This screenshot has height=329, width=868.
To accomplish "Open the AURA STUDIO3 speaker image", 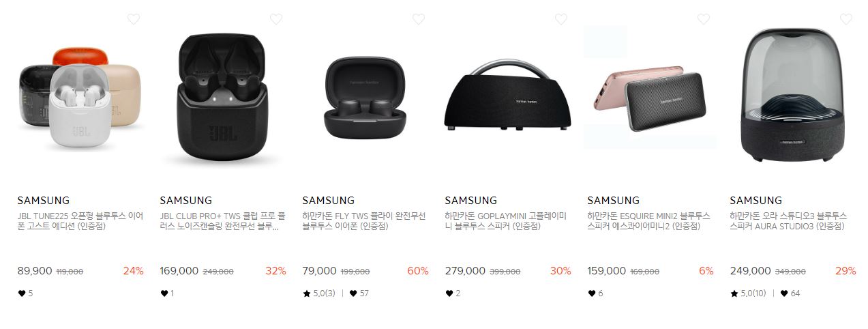I will pos(793,96).
